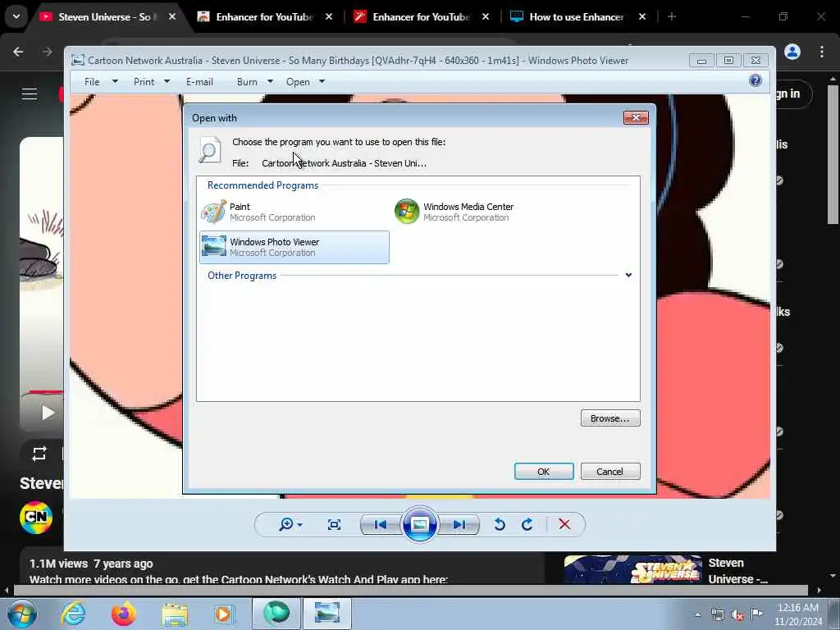Click the page vertical scrollbar
Viewport: 840px width, 630px height.
[833, 153]
